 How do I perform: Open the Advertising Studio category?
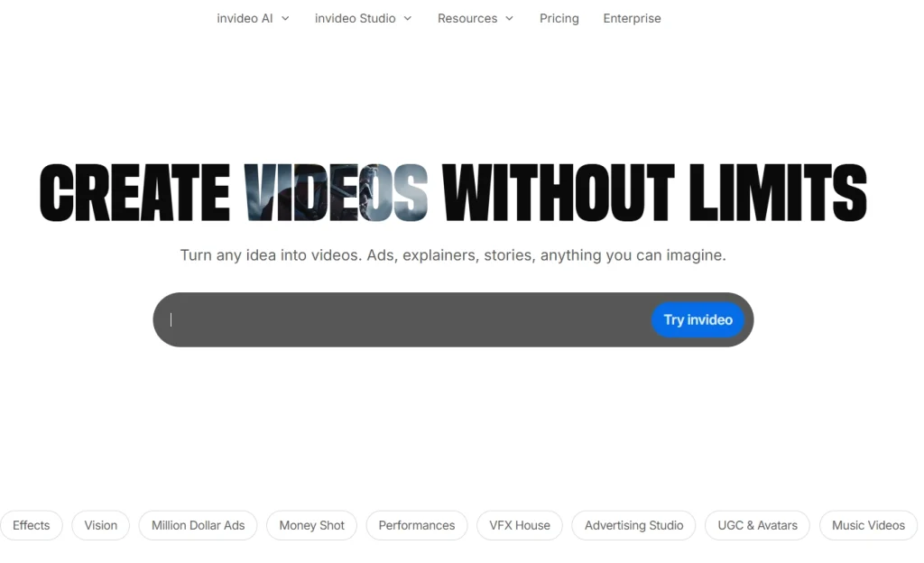633,525
